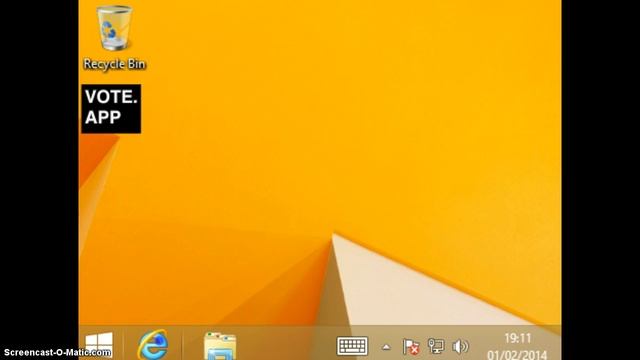This screenshot has width=640, height=360.
Task: Select the Recycle Bin label text
Action: click(114, 64)
